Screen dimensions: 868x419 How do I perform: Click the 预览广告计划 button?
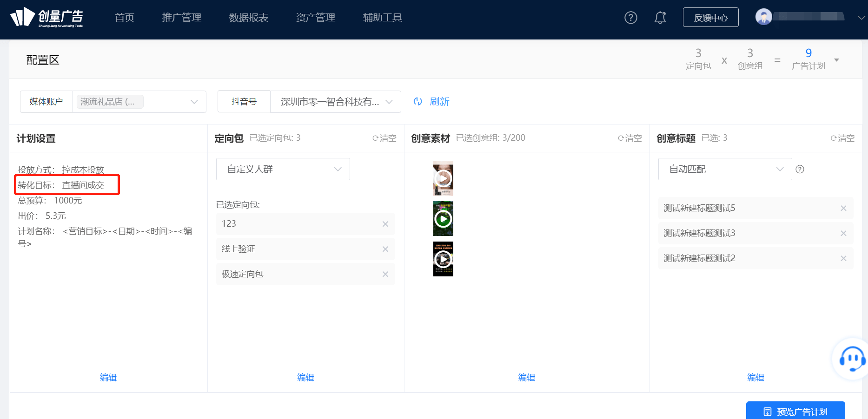tap(795, 411)
